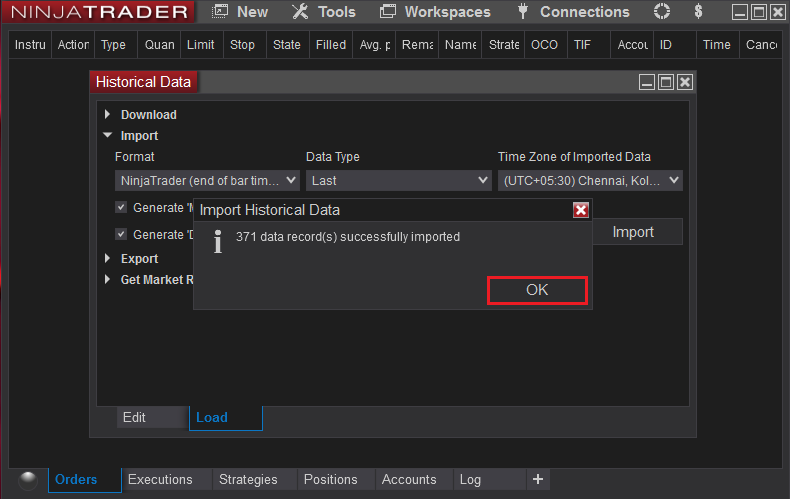Click the help lifebuoy icon
This screenshot has height=499, width=790.
(x=662, y=11)
